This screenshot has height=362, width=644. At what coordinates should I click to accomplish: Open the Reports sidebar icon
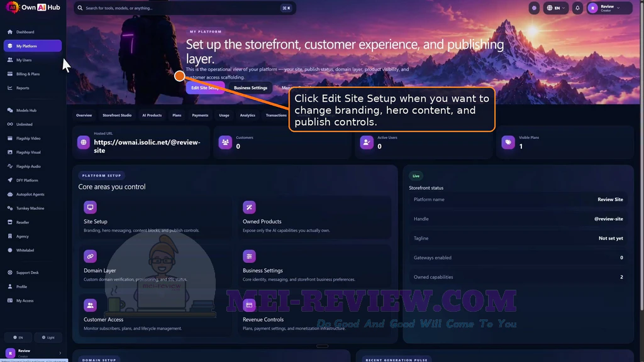(10, 88)
